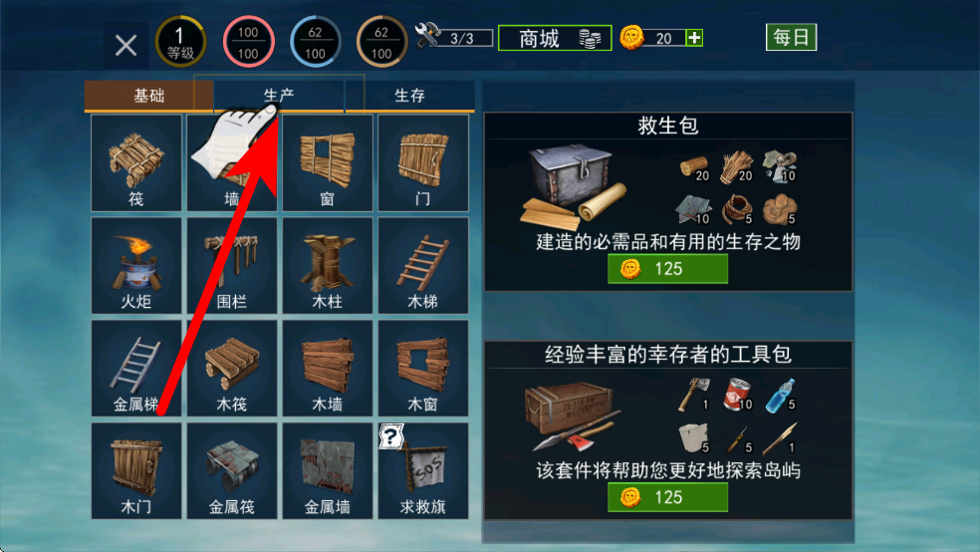The width and height of the screenshot is (980, 552).
Task: Select the 金属墙 metal wall item
Action: pyautogui.click(x=328, y=470)
